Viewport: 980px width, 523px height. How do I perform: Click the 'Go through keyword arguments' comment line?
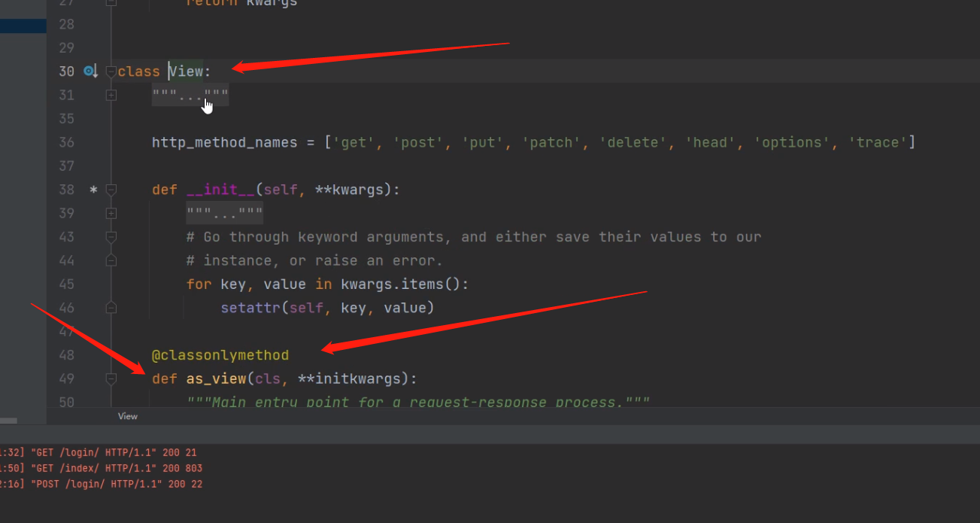[x=474, y=237]
